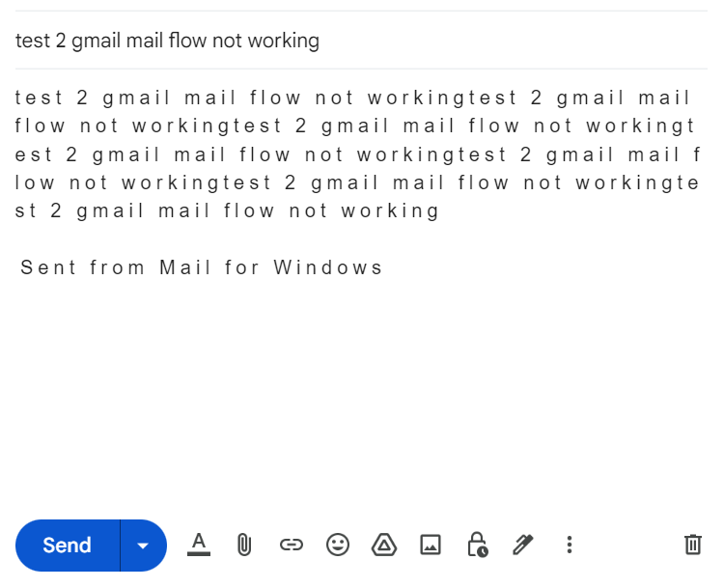Place cursor in the 'Sent from Mail for Windows' line

[202, 267]
